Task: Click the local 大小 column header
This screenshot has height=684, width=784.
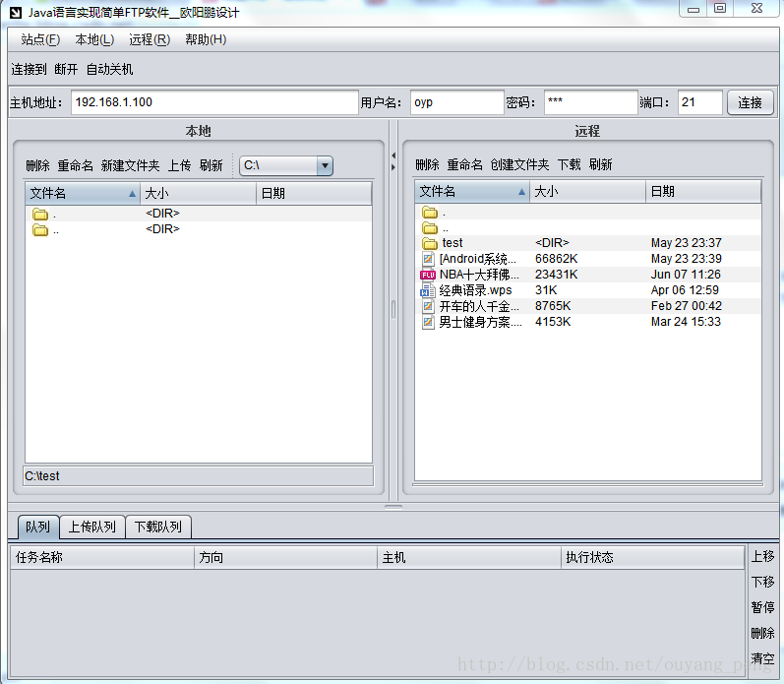Action: 199,194
